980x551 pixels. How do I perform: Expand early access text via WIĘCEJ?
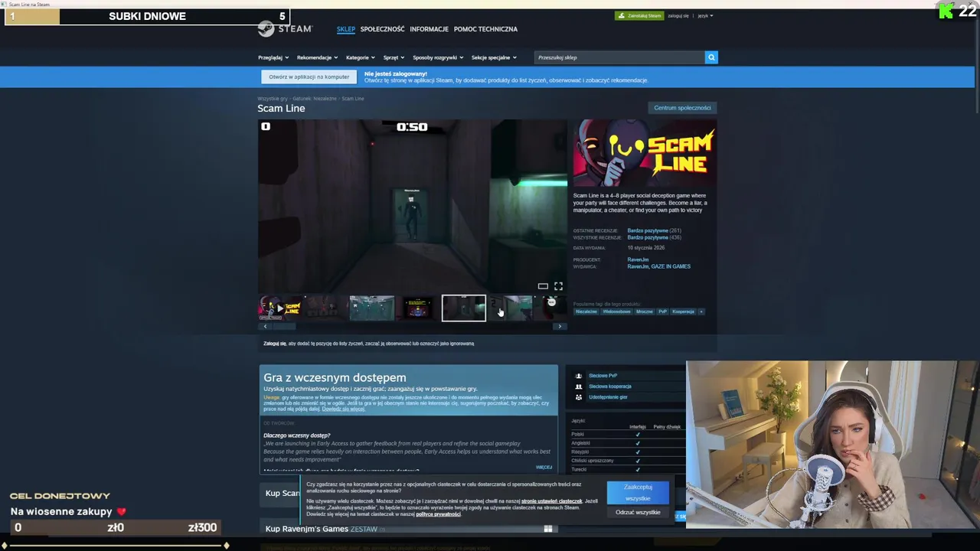544,467
